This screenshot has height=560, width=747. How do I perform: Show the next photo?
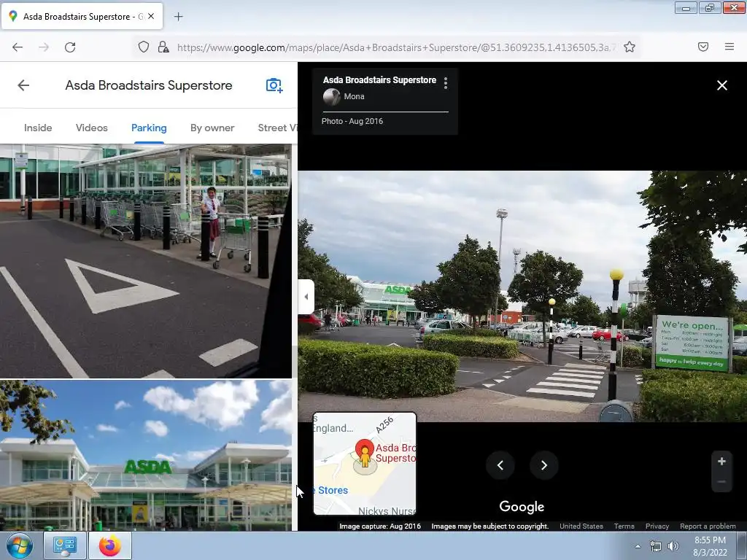click(x=544, y=465)
